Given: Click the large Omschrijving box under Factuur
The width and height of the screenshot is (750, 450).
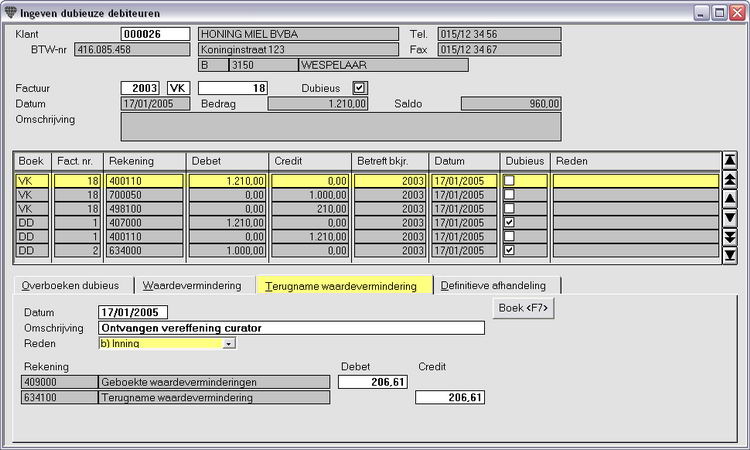Looking at the screenshot, I should pyautogui.click(x=341, y=127).
